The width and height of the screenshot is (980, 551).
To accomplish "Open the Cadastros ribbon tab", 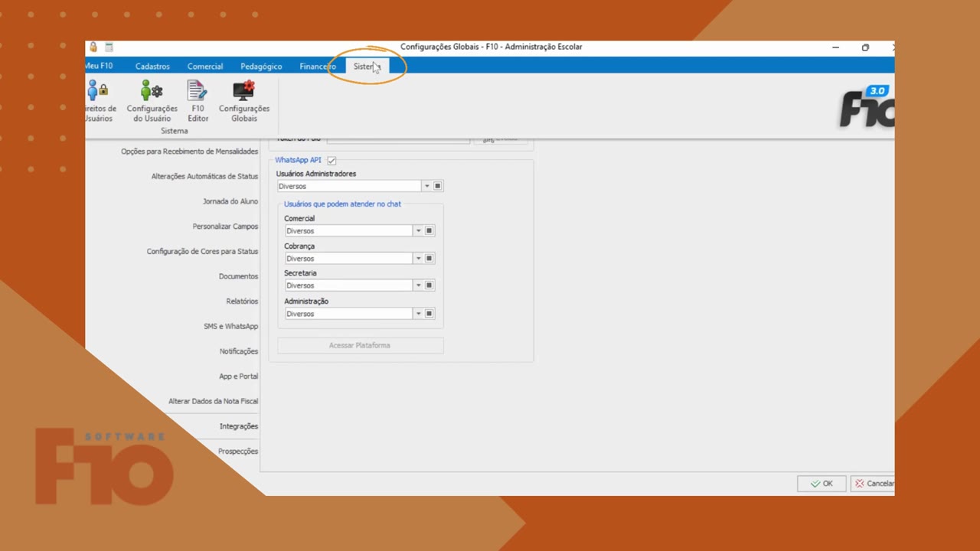I will 152,67.
